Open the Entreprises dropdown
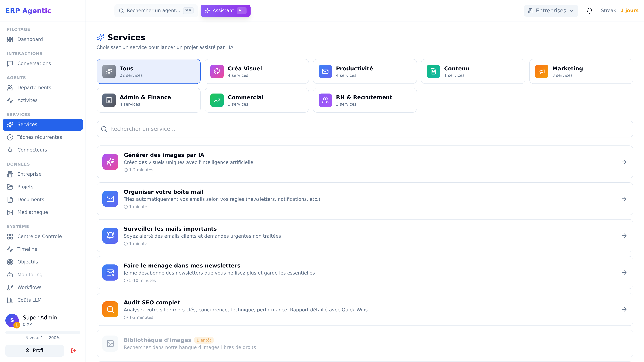Screen dimensions: 644x362 pos(551,11)
